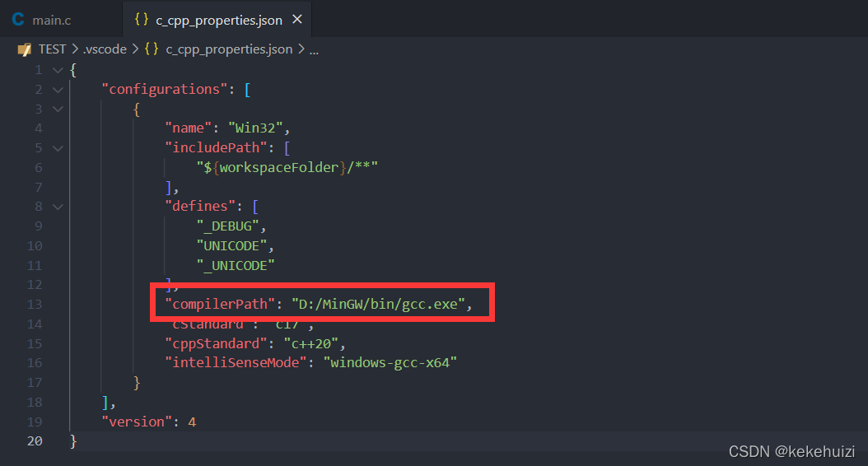
Task: Open c_cpp_properties.json breadcrumb segment
Action: (229, 49)
